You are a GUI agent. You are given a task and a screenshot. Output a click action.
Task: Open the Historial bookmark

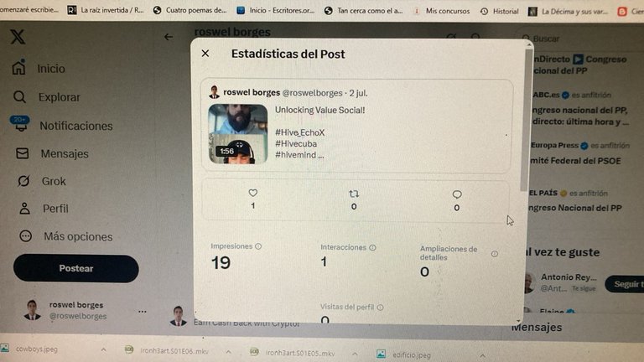(x=500, y=11)
